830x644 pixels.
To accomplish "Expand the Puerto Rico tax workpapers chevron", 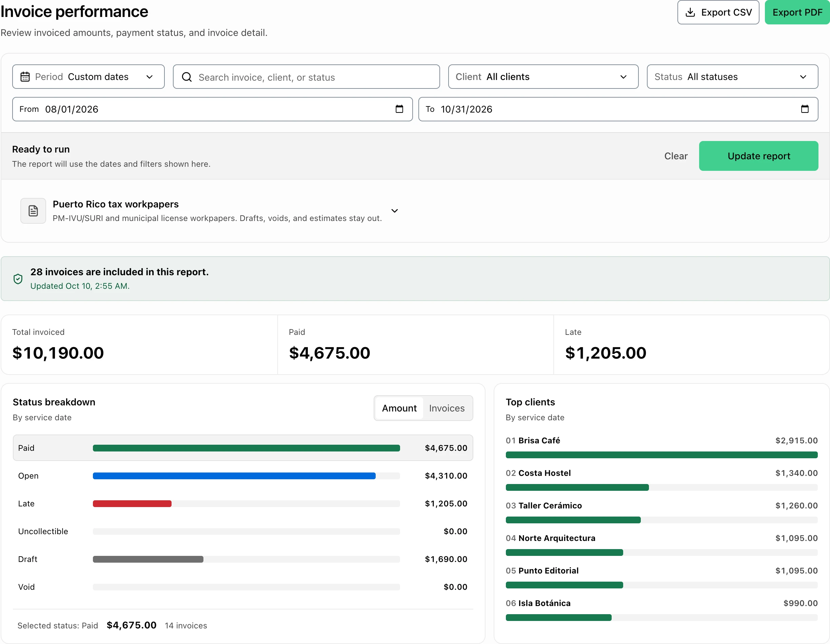I will (394, 211).
